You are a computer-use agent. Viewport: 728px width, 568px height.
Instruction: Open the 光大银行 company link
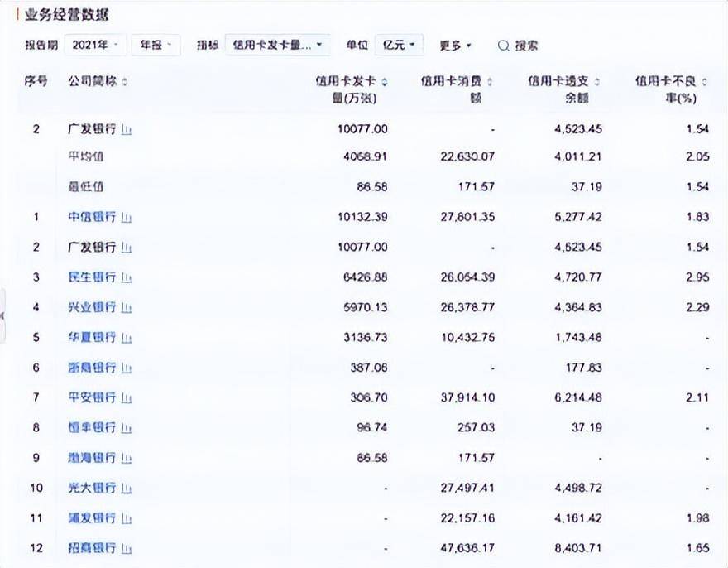(x=92, y=488)
